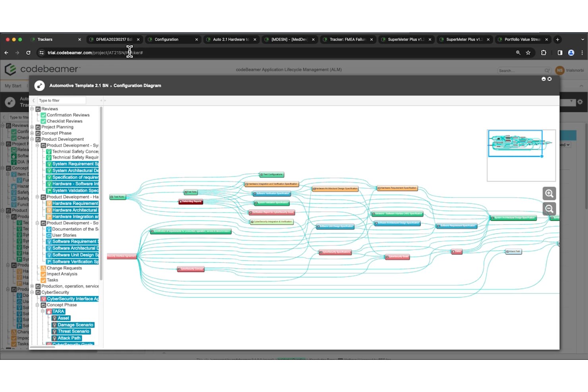The width and height of the screenshot is (588, 392).
Task: Click the codebeamer logo in the header
Action: (42, 69)
